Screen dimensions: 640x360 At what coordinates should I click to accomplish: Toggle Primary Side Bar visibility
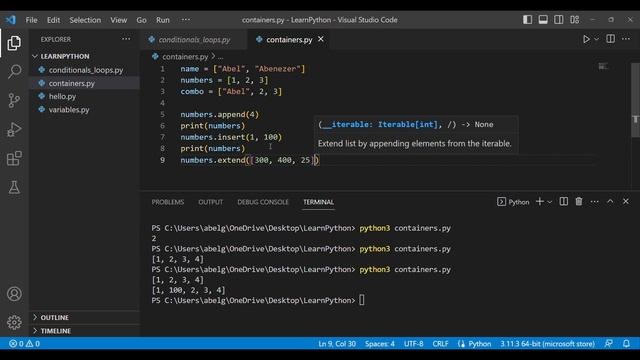coord(527,20)
